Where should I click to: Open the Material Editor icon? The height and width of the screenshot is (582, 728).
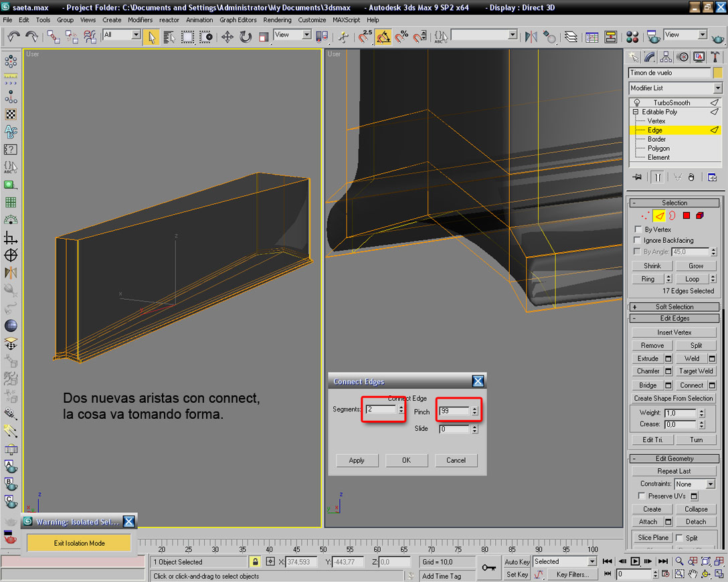tap(632, 37)
